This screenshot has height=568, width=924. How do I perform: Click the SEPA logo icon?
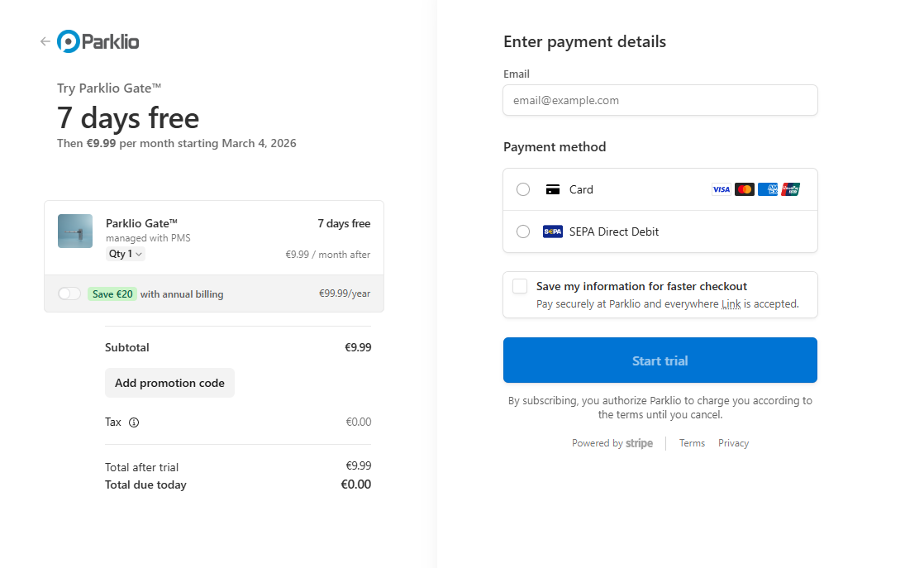tap(553, 231)
